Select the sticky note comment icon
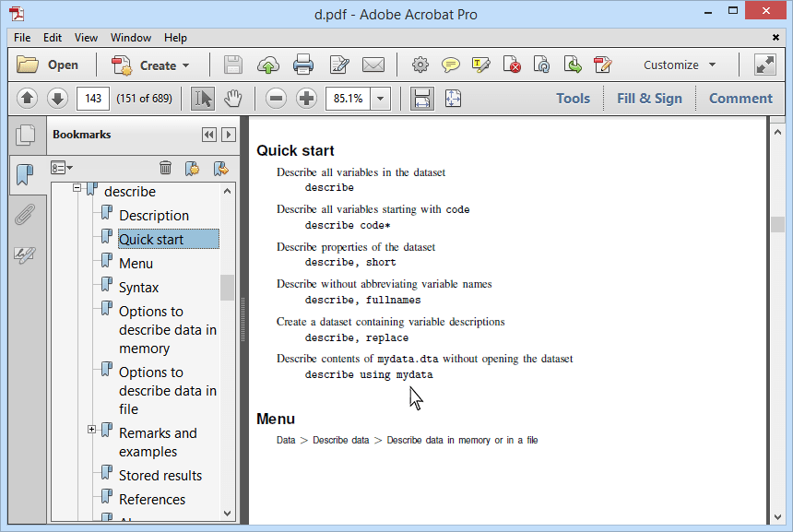793x532 pixels. (450, 65)
